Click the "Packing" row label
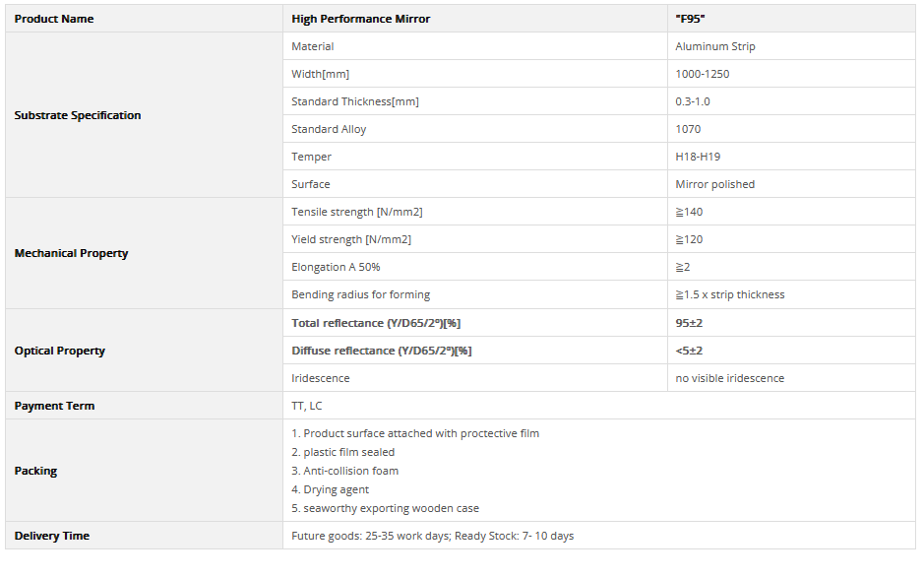 click(35, 471)
